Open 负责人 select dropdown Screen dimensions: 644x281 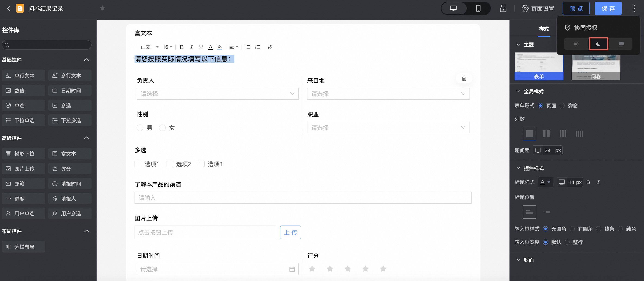pyautogui.click(x=218, y=94)
